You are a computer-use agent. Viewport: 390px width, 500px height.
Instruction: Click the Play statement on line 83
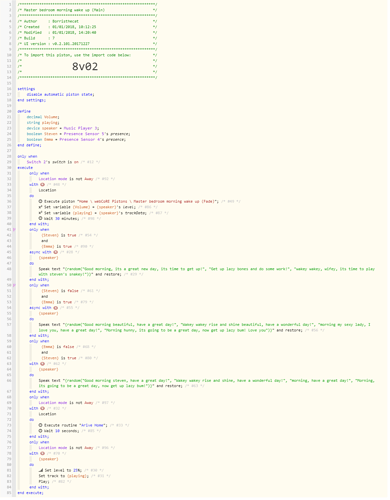click(x=44, y=483)
